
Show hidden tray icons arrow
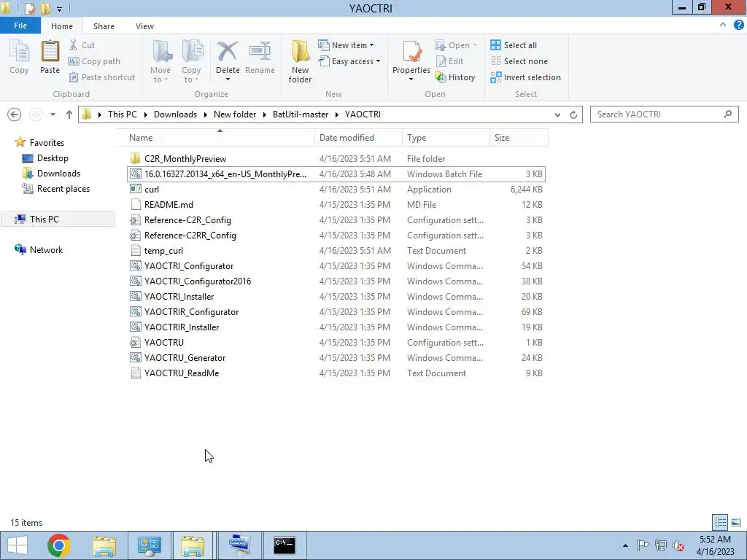pyautogui.click(x=625, y=545)
